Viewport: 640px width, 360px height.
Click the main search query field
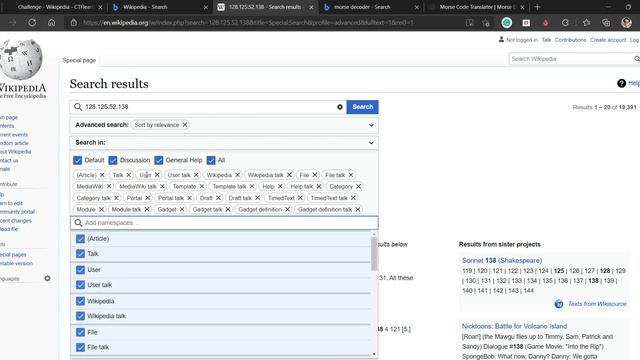pyautogui.click(x=208, y=107)
